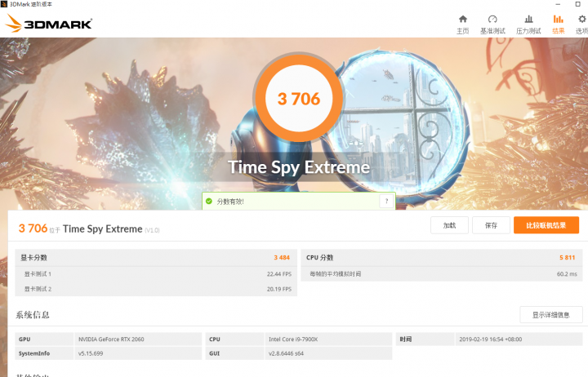Open the 基准测试 benchmarks tab
Image resolution: width=588 pixels, height=377 pixels.
coord(492,24)
